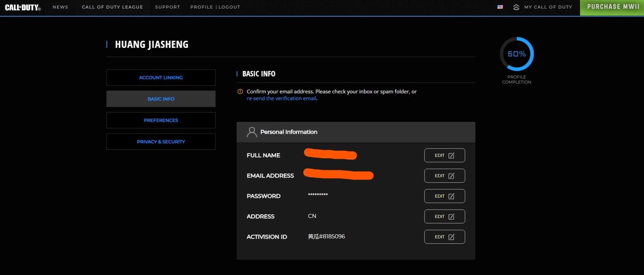Image resolution: width=644 pixels, height=275 pixels.
Task: Click the Call of Duty logo
Action: click(x=23, y=7)
